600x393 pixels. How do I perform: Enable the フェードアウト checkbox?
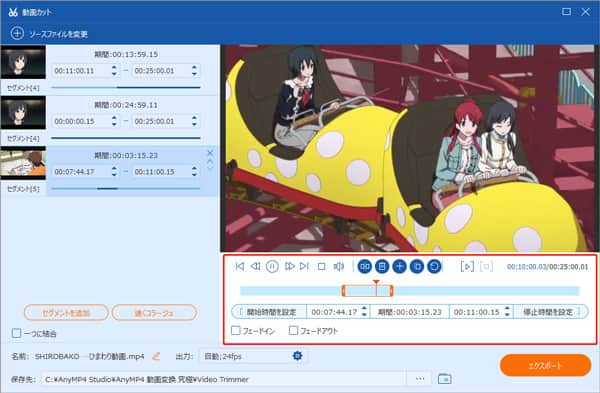pos(293,330)
